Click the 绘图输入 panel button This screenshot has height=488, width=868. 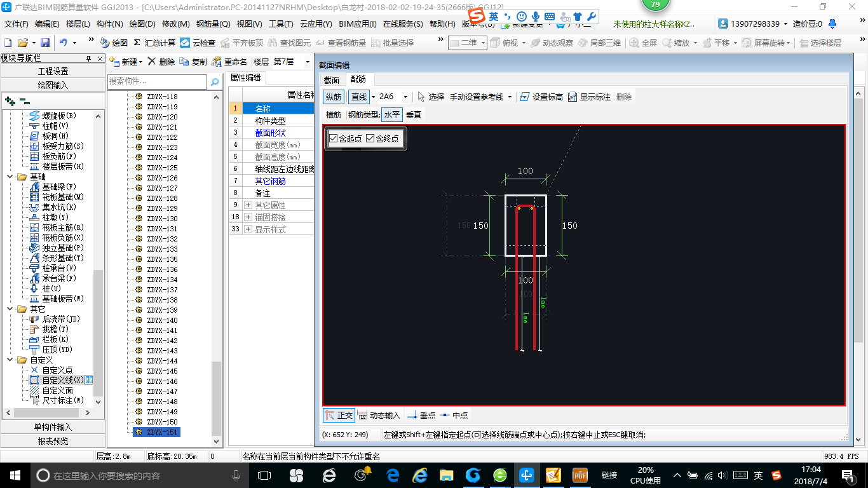(53, 85)
